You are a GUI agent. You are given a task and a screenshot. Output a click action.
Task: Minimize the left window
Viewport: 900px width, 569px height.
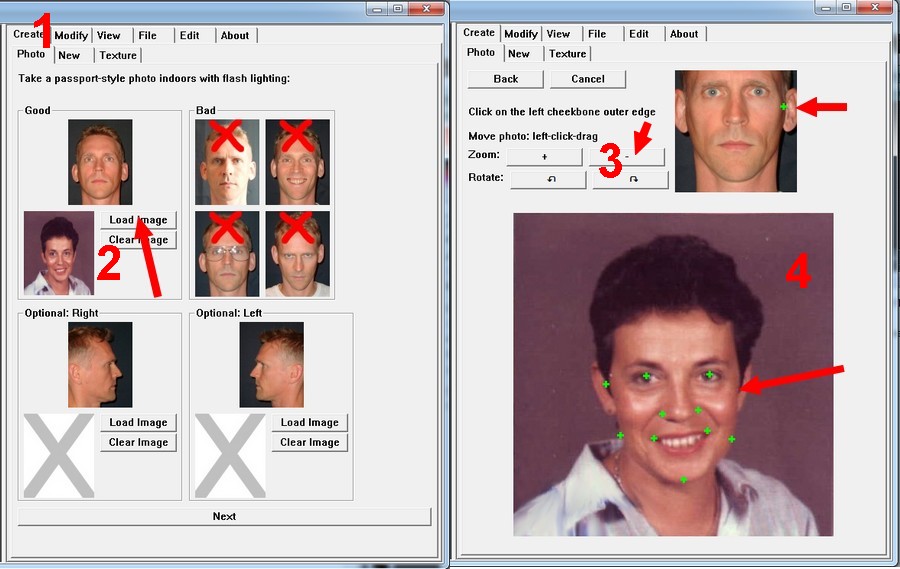377,9
